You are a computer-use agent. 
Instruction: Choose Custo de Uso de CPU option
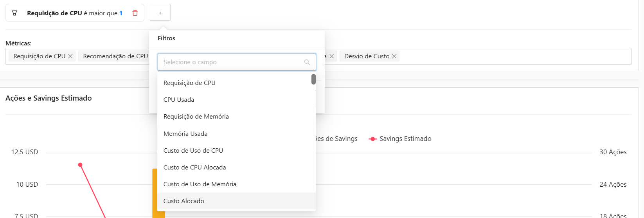(x=193, y=150)
